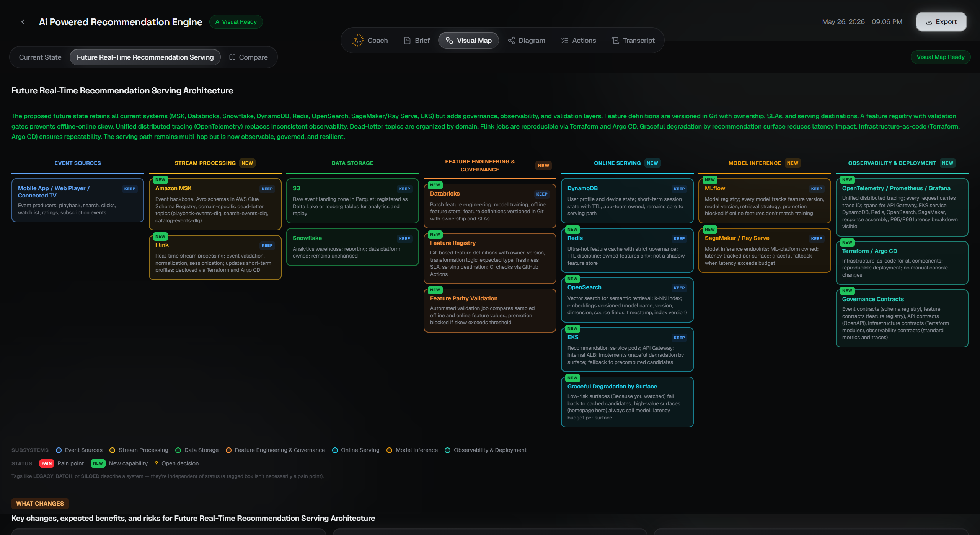Open the Actions tab
Image resolution: width=980 pixels, height=535 pixels.
click(578, 41)
